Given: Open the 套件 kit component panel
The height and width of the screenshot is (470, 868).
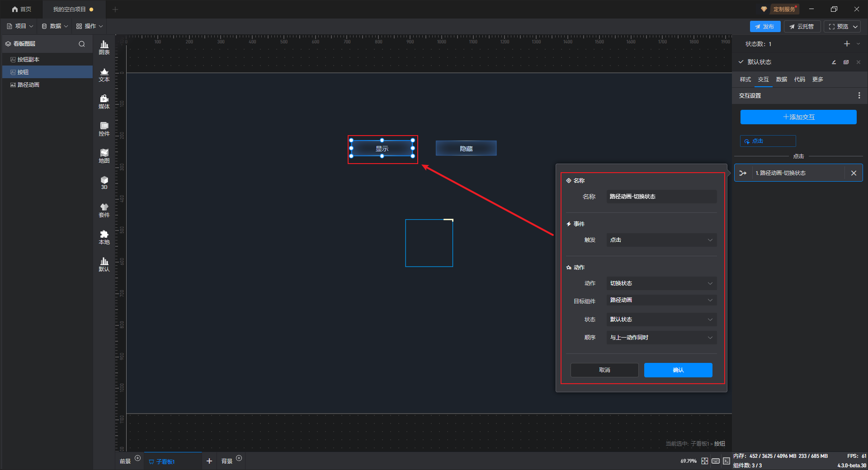Looking at the screenshot, I should (x=104, y=210).
